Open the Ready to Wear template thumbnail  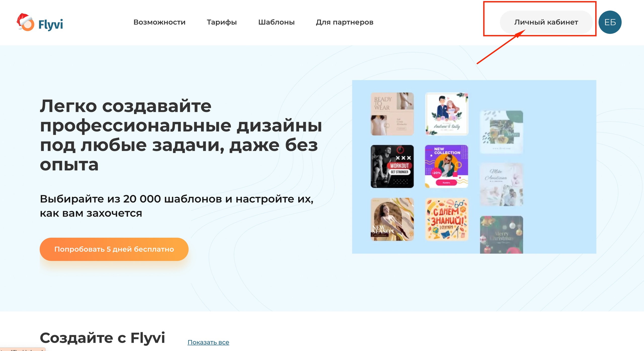(x=392, y=114)
